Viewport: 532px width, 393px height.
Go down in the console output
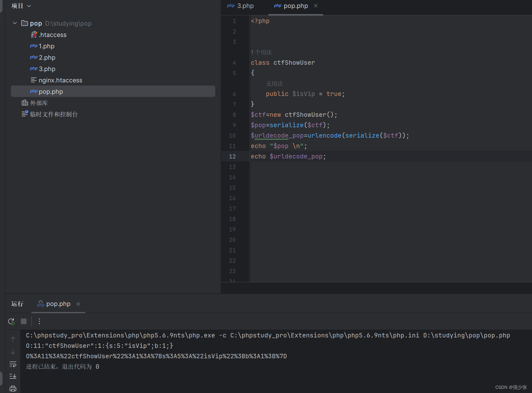(x=13, y=352)
